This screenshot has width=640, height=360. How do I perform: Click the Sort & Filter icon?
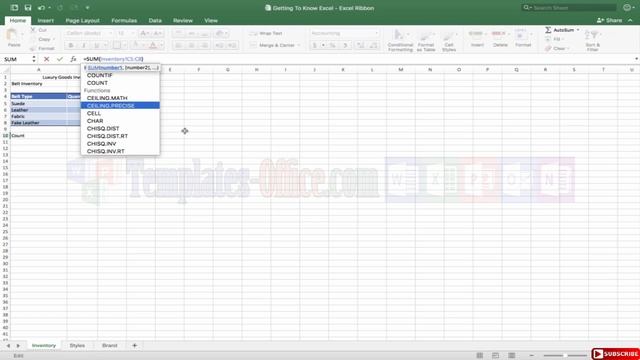(593, 36)
